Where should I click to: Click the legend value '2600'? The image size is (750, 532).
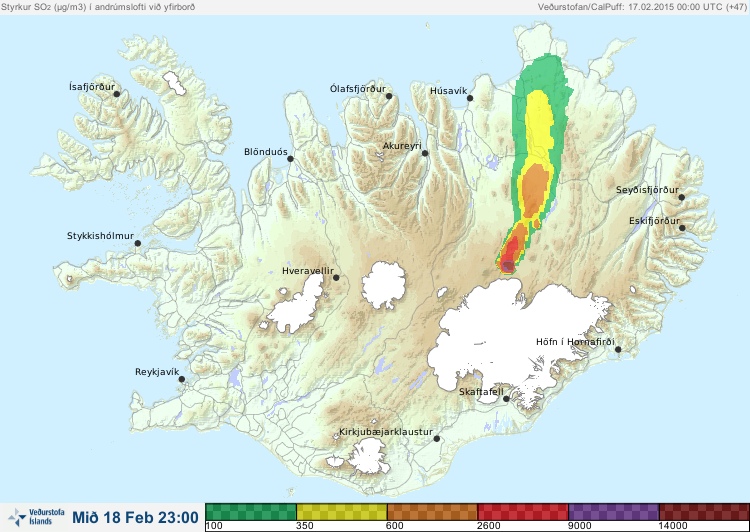coord(489,526)
